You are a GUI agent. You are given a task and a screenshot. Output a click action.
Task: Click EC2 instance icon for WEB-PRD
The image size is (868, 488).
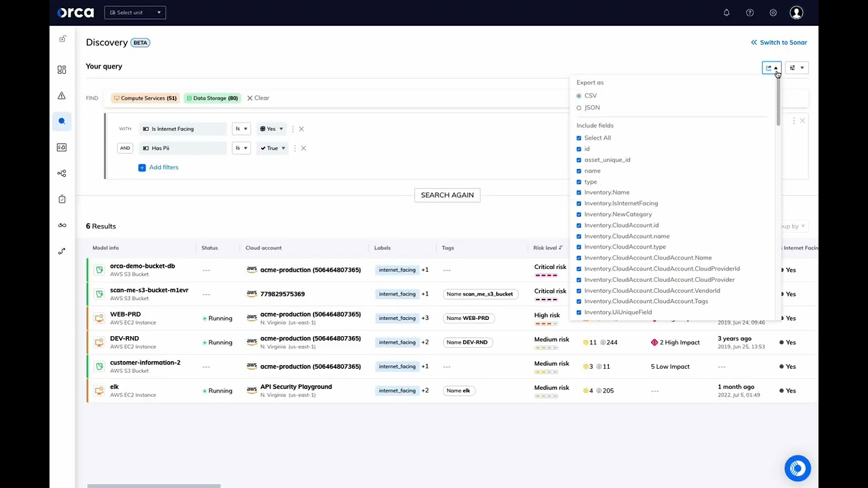(x=99, y=318)
